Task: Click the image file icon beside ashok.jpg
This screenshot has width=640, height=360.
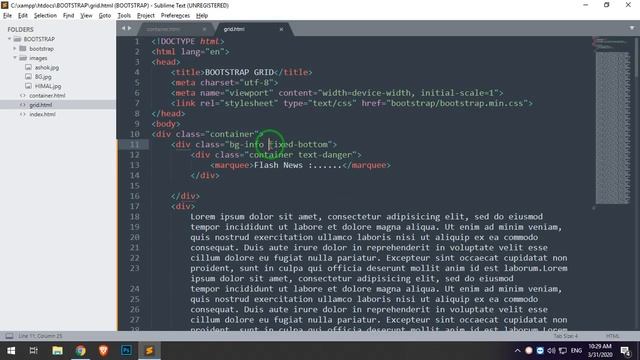Action: coord(28,67)
